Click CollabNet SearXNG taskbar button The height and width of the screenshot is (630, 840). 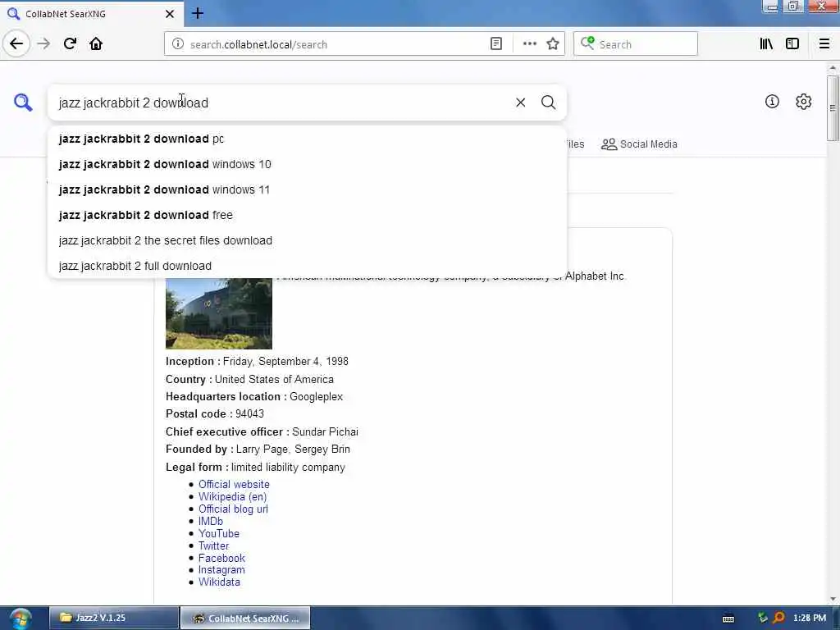[x=245, y=619]
